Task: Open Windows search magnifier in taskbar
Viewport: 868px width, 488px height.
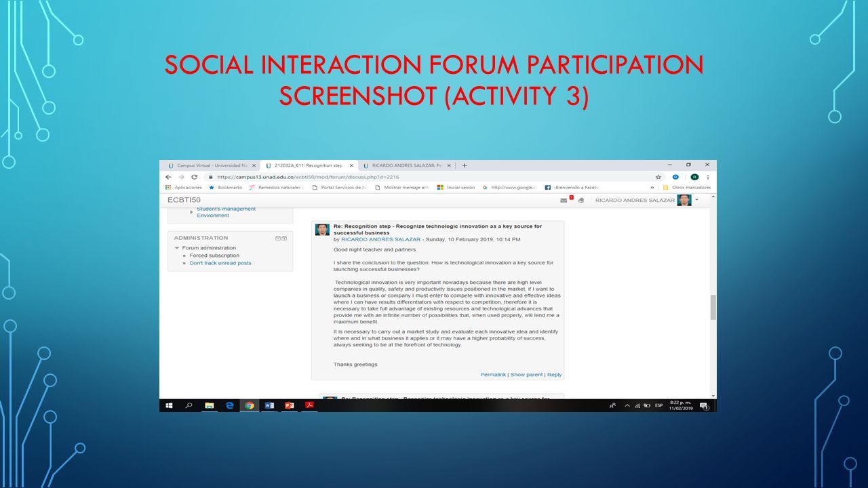Action: pyautogui.click(x=189, y=406)
